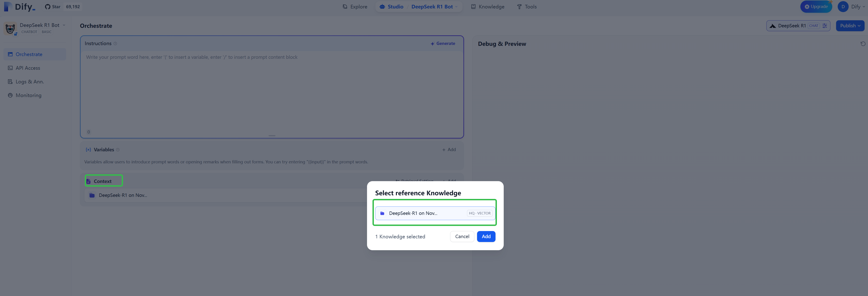The width and height of the screenshot is (868, 296).
Task: Click the DeepSeek R1 Bot app avatar
Action: click(10, 29)
